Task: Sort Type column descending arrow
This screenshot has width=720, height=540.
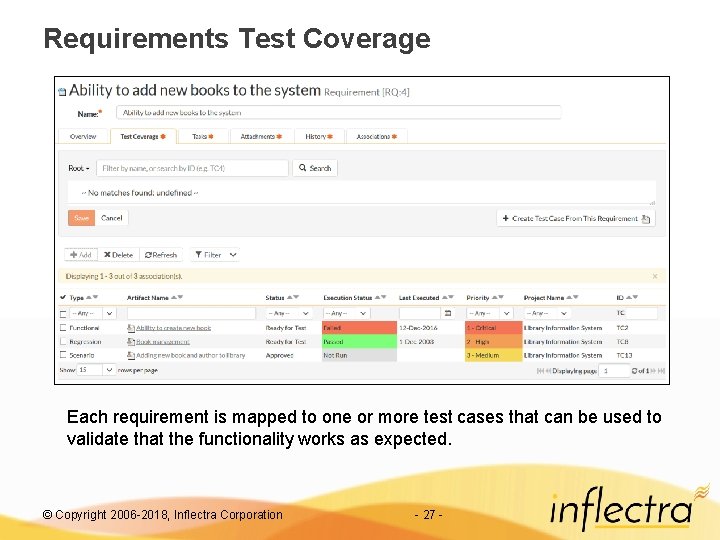Action: pos(95,297)
